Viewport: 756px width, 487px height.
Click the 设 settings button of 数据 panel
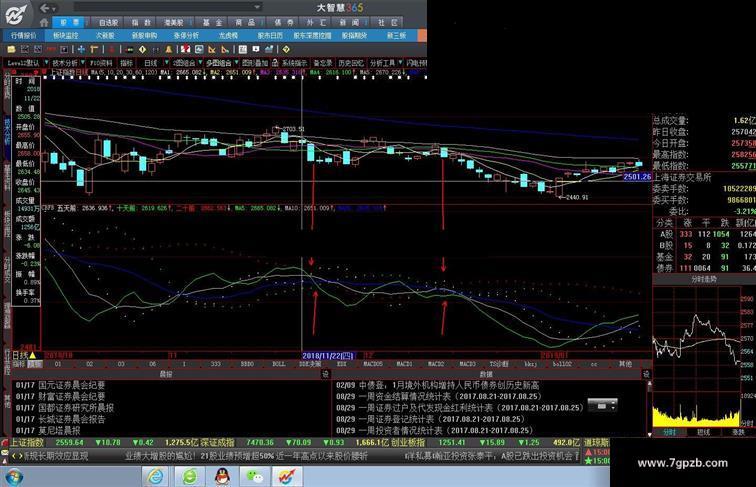point(646,374)
